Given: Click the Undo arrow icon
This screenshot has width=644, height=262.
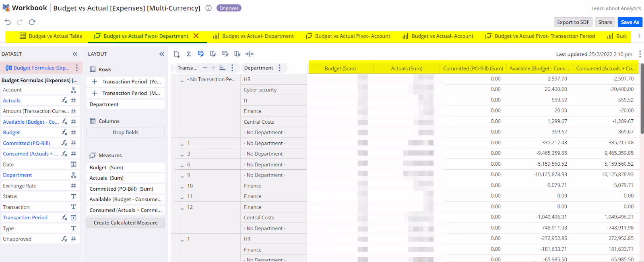Looking at the screenshot, I should pos(8,22).
